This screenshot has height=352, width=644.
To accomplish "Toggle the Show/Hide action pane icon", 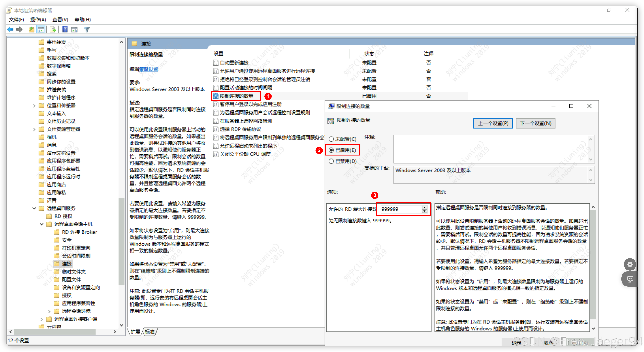I will [x=74, y=30].
